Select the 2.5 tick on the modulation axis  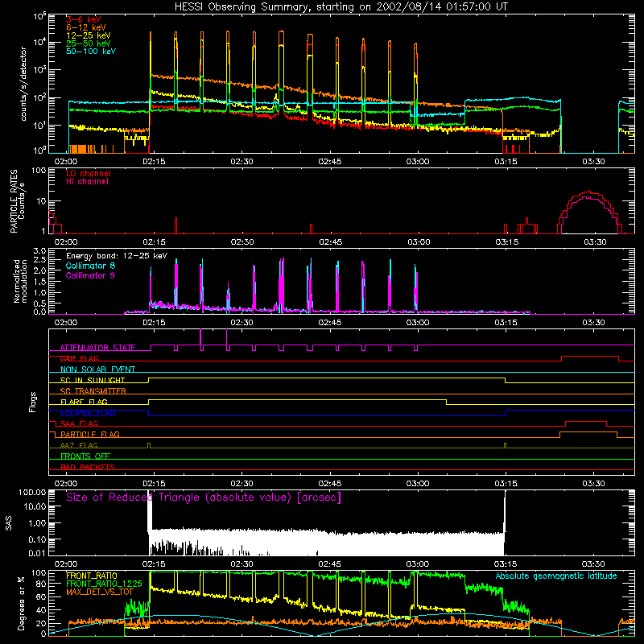(39, 259)
